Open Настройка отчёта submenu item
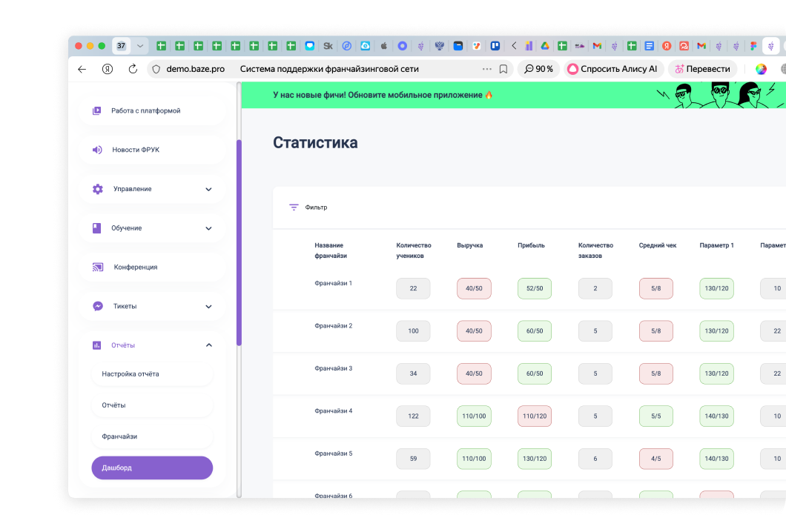786x532 pixels. point(131,374)
